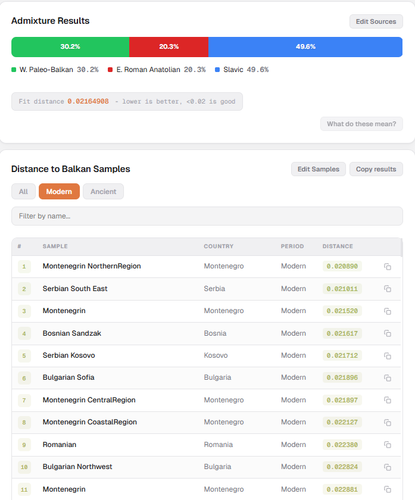415x500 pixels.
Task: Copy the Serbian South East row
Action: (387, 289)
